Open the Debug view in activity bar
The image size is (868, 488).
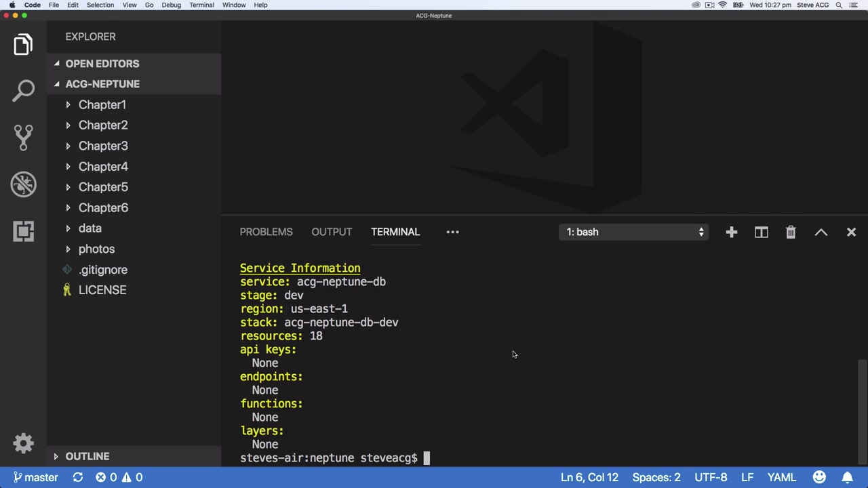tap(23, 184)
